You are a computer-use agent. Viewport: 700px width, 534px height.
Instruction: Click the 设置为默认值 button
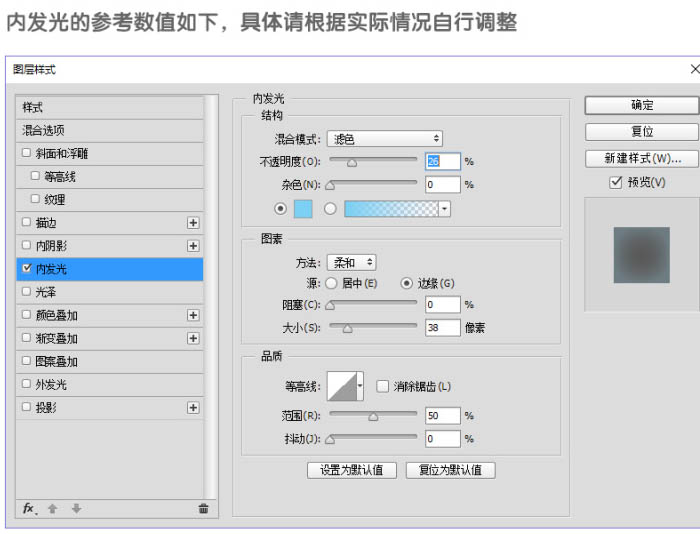(x=352, y=470)
